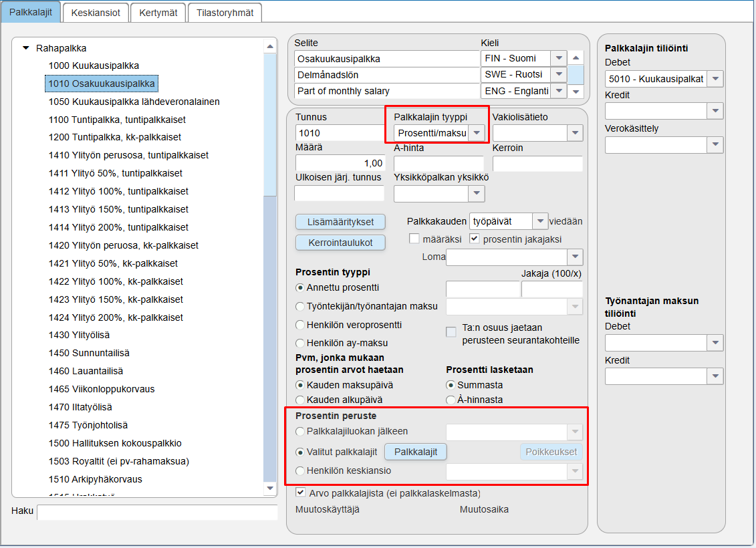Image resolution: width=756 pixels, height=548 pixels.
Task: Select Kauden alkupäivä radio button
Action: (x=300, y=400)
